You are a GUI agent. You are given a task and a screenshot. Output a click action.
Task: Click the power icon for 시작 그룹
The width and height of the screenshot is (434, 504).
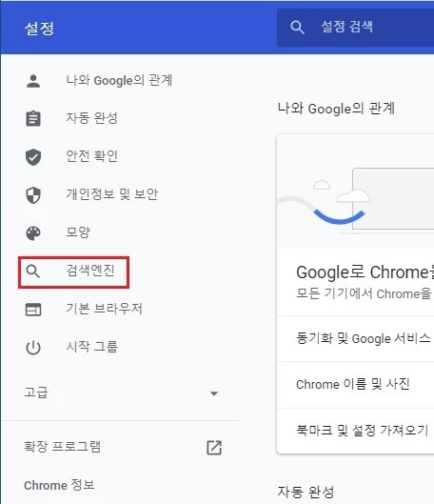33,348
